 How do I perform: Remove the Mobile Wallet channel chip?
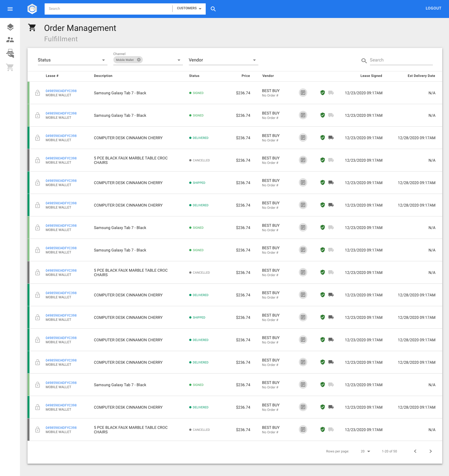coord(139,60)
